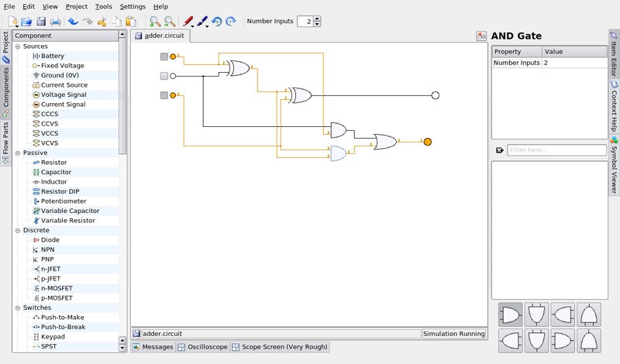
Task: Open the Tools menu
Action: pyautogui.click(x=103, y=6)
